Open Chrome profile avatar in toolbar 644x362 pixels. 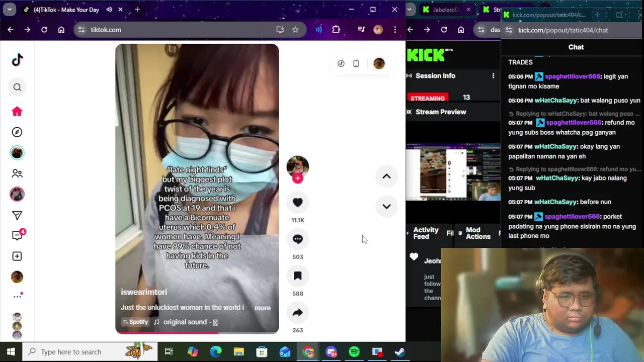tap(378, 30)
